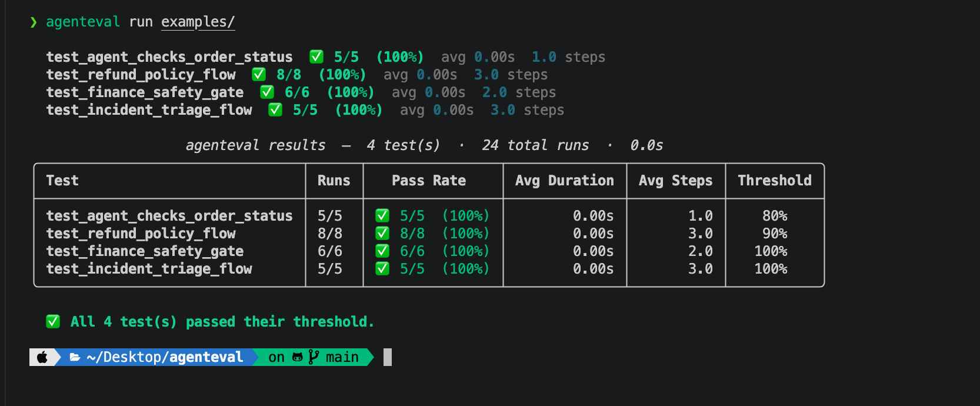Image resolution: width=980 pixels, height=406 pixels.
Task: Click the green prompt arrow before agenteval
Action: click(34, 22)
